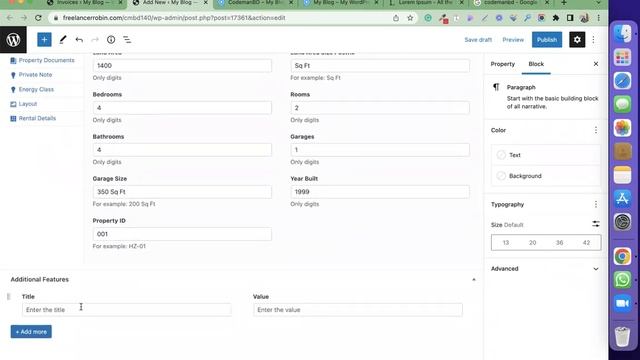
Task: Go back in browser history
Action: click(x=10, y=18)
